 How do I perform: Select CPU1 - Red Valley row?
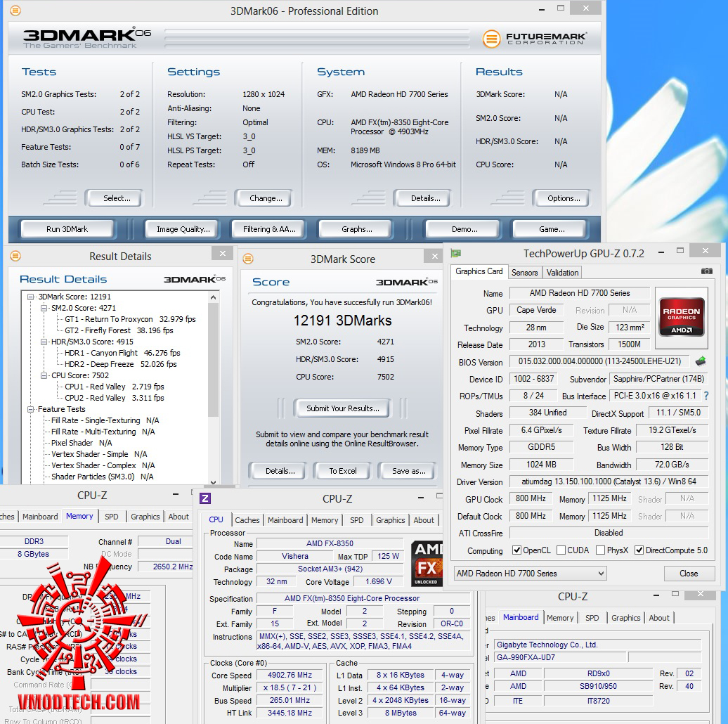pos(115,387)
